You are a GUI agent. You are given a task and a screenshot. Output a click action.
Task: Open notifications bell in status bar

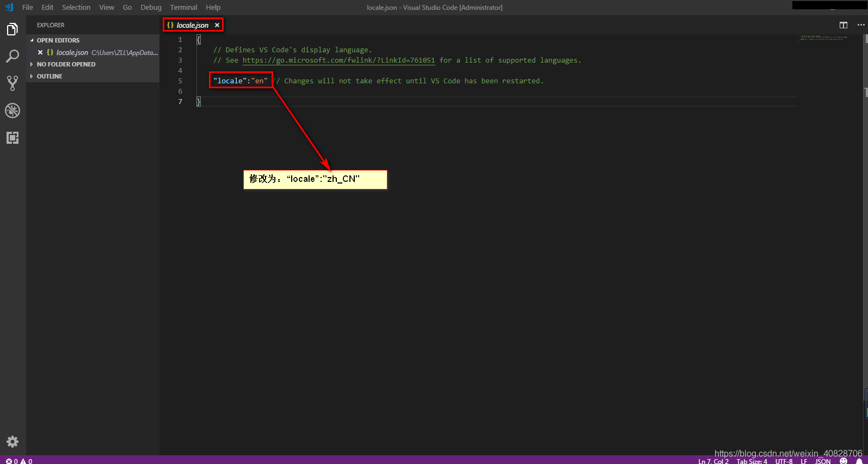859,461
